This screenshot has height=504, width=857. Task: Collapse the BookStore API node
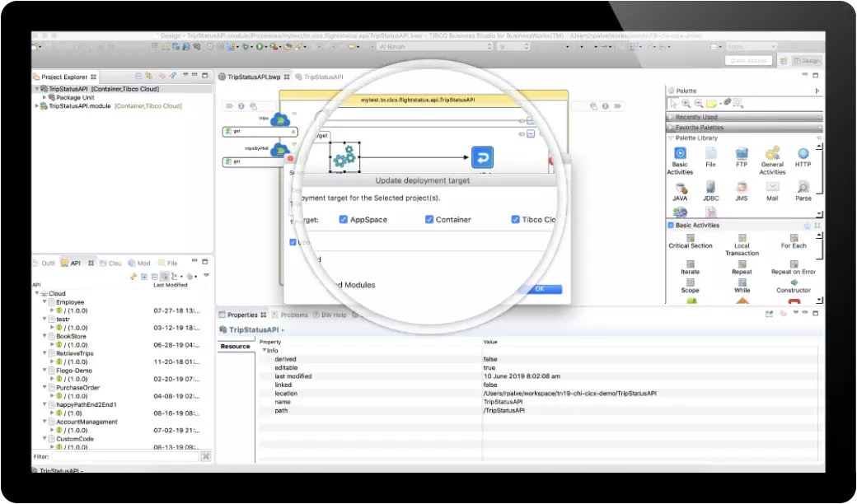pos(44,336)
